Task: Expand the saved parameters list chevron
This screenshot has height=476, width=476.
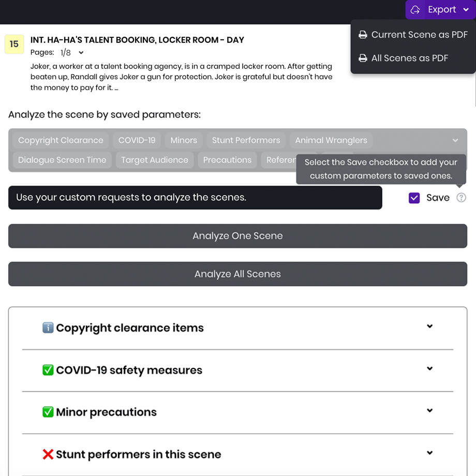Action: [x=455, y=140]
